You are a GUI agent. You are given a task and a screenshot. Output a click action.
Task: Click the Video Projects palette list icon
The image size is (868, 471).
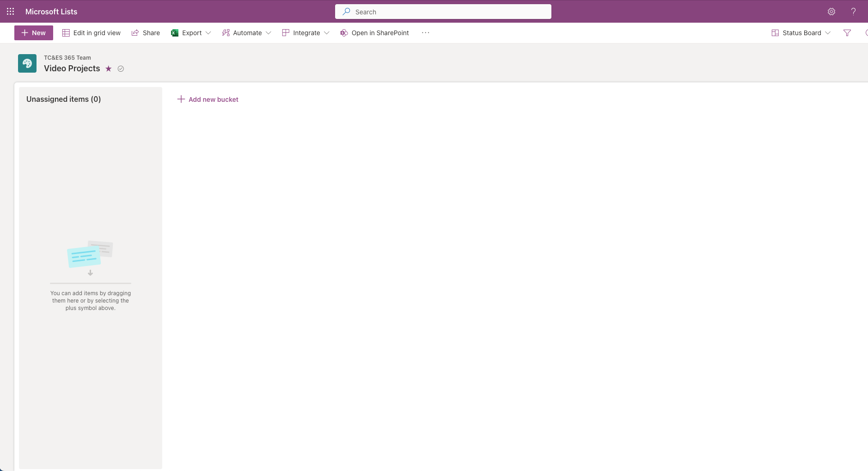coord(27,63)
